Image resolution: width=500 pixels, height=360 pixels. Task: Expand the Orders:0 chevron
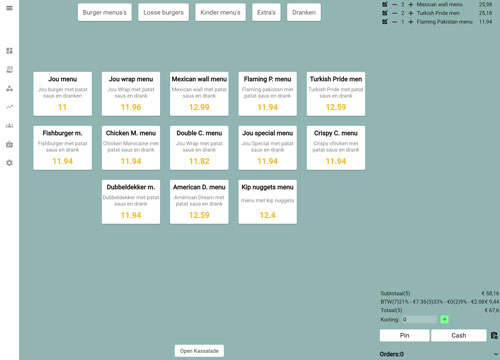(496, 354)
